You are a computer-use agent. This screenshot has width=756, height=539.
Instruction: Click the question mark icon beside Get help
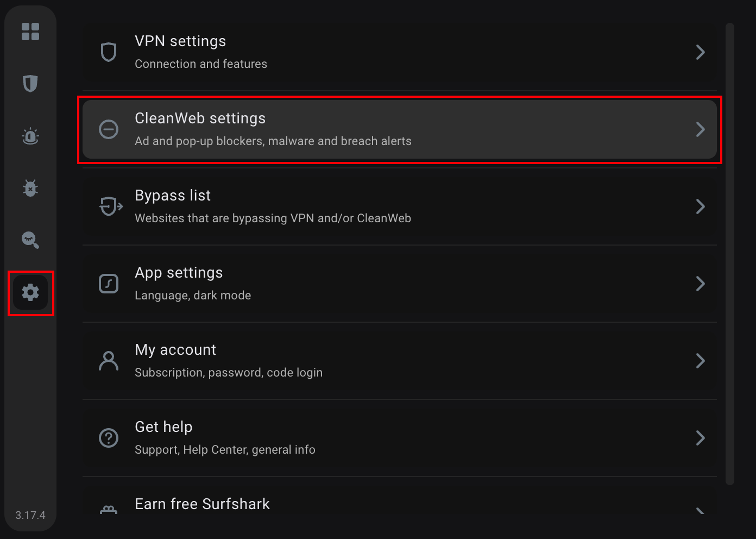click(x=109, y=438)
